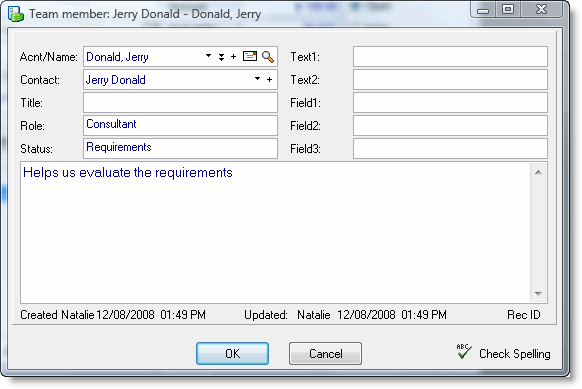Screen dimensions: 582x389
Task: Close the Team member window
Action: point(542,9)
